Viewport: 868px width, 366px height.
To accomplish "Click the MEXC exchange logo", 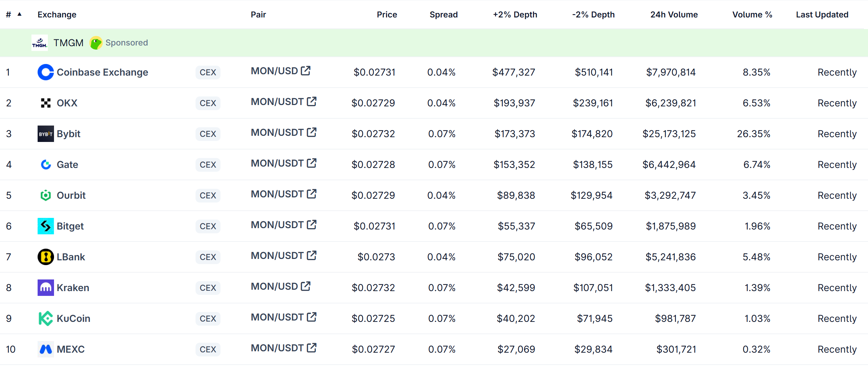I will tap(45, 349).
